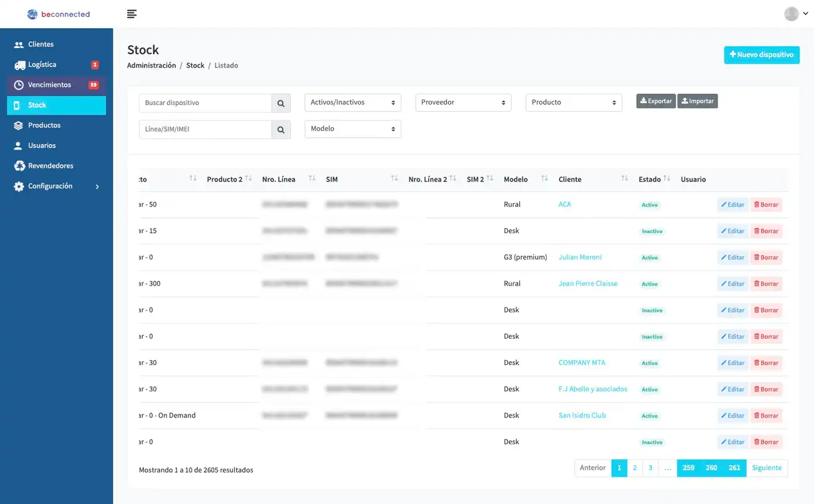Screen dimensions: 814x504
Task: Click the Administración breadcrumb
Action: pos(152,65)
